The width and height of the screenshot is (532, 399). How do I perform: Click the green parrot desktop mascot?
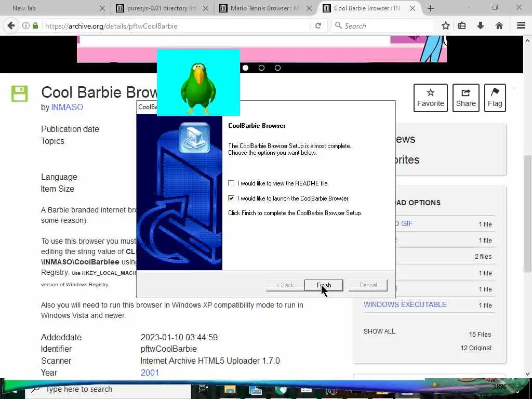click(x=198, y=87)
